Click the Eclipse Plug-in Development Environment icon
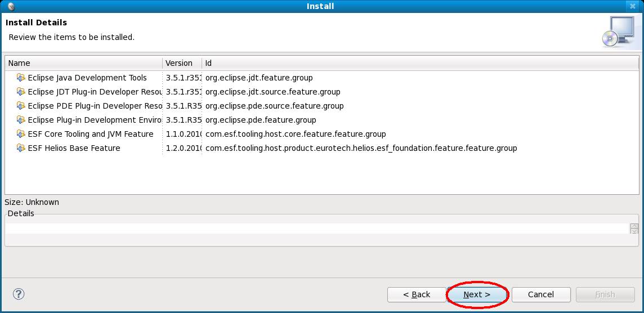This screenshot has width=644, height=313. [20, 120]
